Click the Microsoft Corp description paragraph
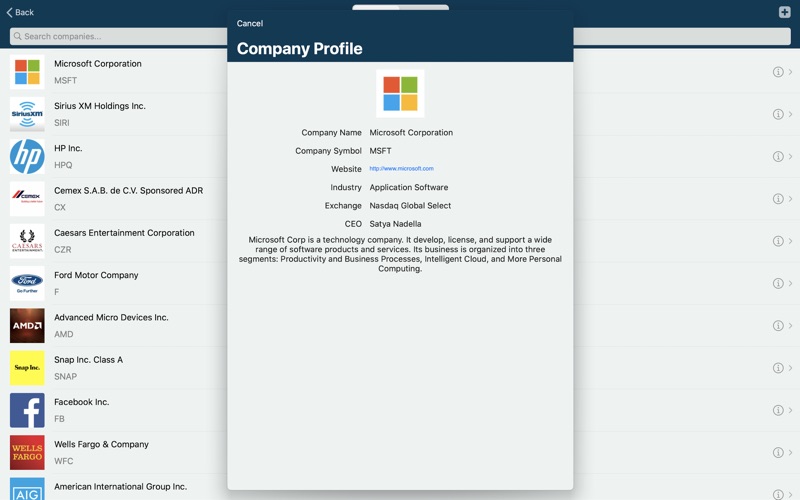This screenshot has height=500, width=800. 400,254
